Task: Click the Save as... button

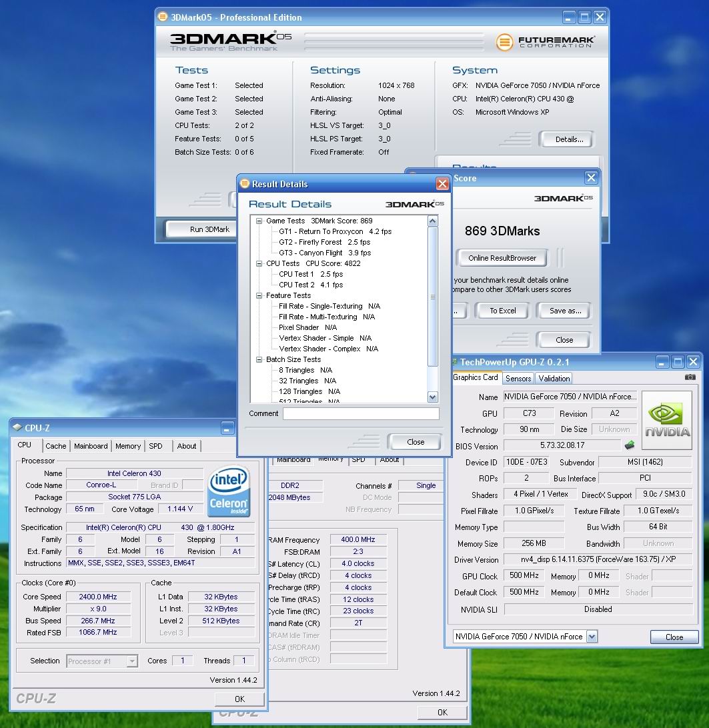Action: (x=565, y=311)
